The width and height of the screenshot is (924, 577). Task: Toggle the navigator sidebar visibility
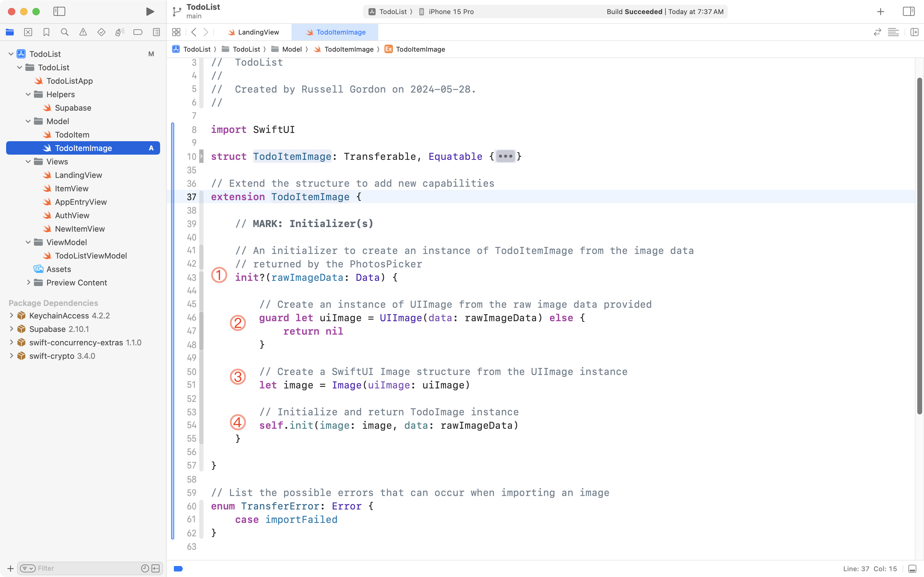(x=60, y=11)
